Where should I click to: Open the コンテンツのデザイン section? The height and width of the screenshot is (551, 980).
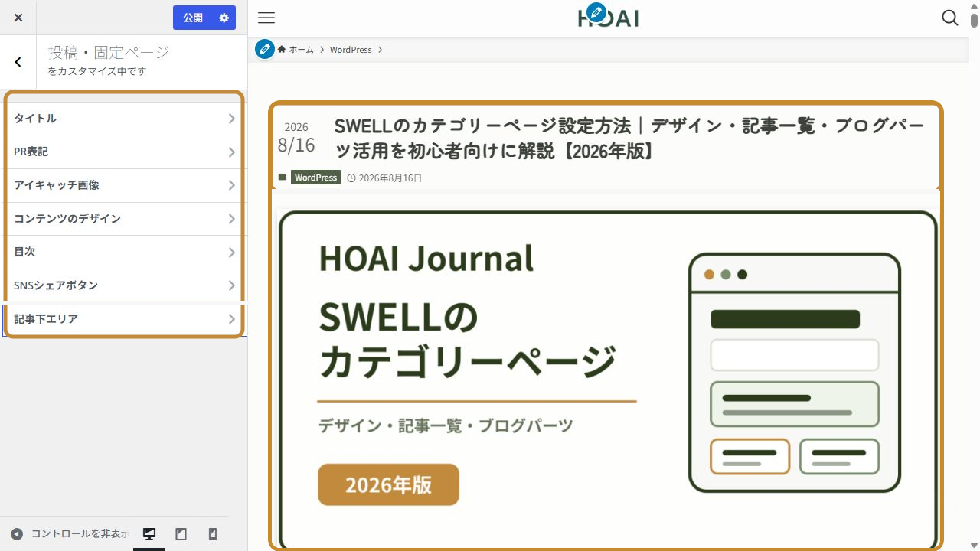point(123,219)
